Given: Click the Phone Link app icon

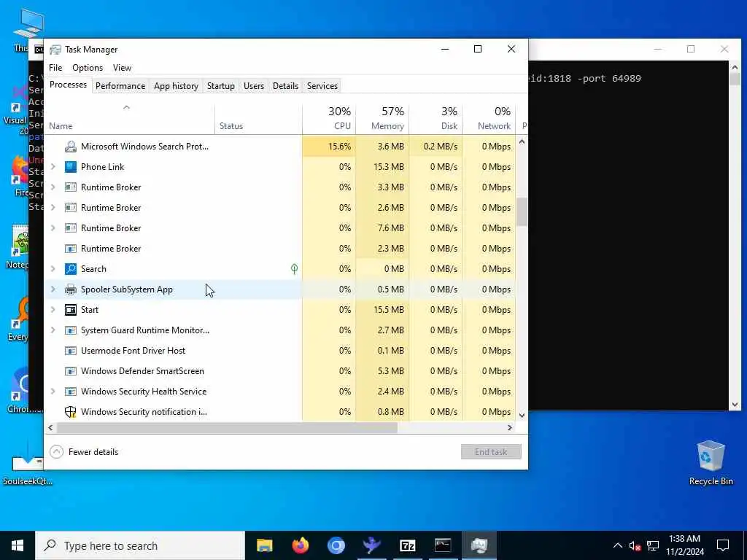Looking at the screenshot, I should (x=71, y=167).
